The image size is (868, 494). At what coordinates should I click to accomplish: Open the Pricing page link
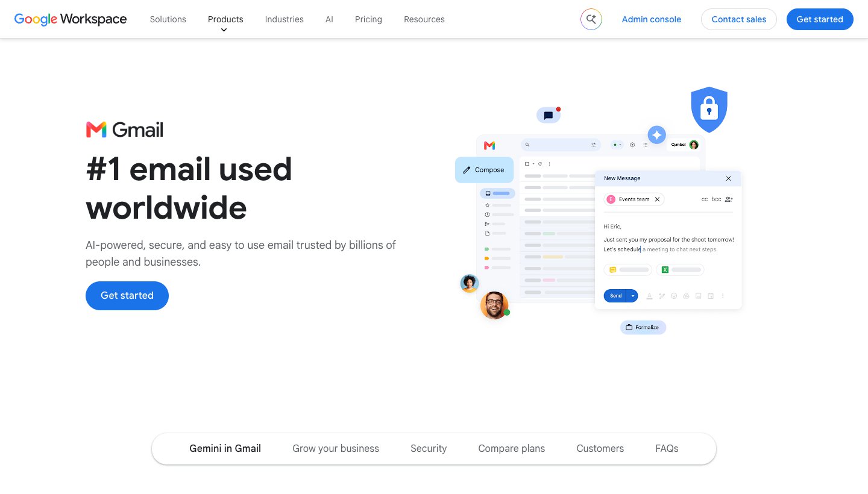click(x=368, y=19)
